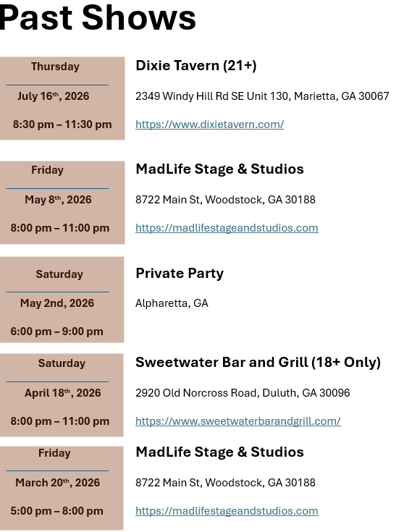412x532 pixels.
Task: Open the sweetwaterbarandgrill.com link
Action: point(238,421)
